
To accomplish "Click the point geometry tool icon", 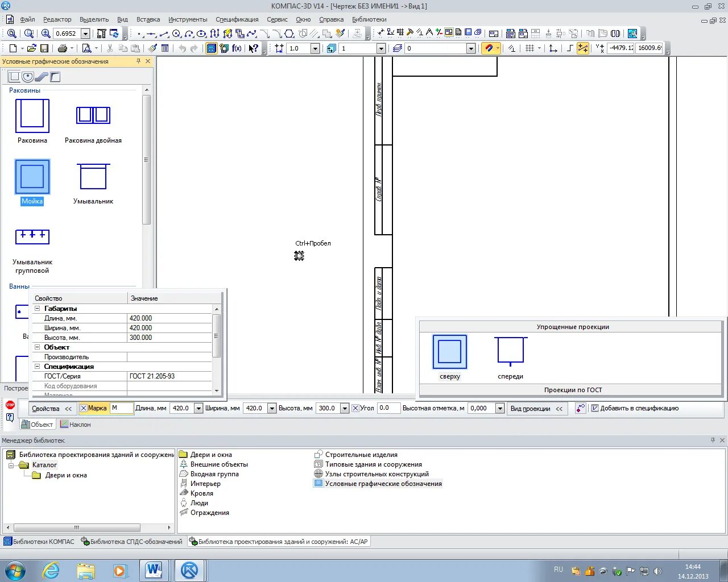I will tap(139, 34).
